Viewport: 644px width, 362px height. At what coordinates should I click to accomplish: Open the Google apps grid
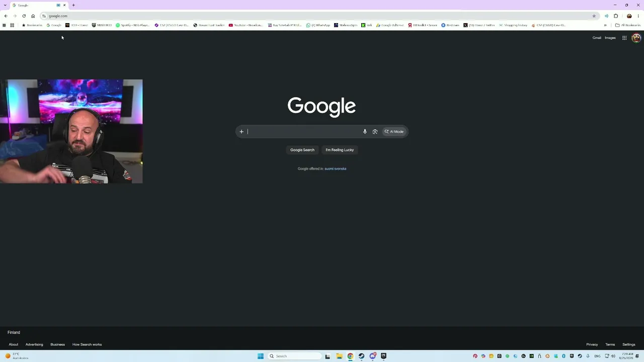click(x=624, y=38)
